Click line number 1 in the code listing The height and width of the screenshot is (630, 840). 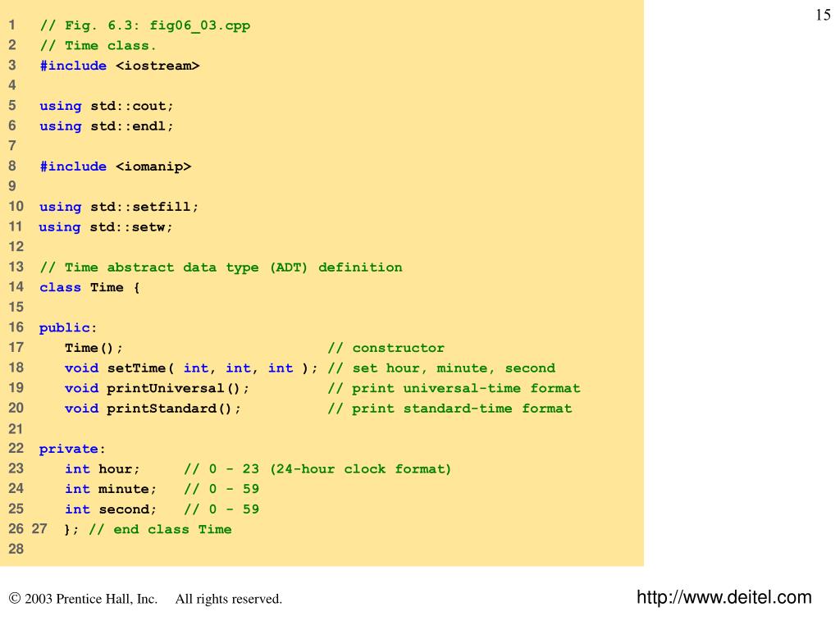[x=11, y=25]
